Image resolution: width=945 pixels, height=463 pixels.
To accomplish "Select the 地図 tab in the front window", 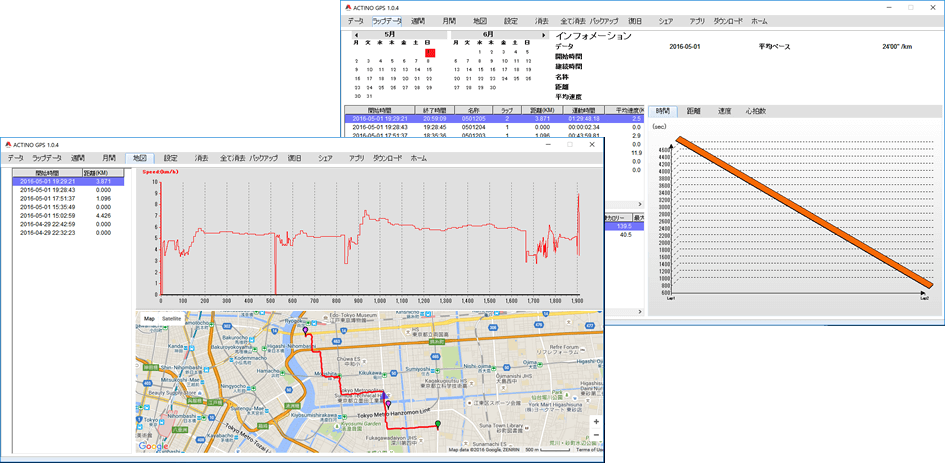I will tap(140, 159).
